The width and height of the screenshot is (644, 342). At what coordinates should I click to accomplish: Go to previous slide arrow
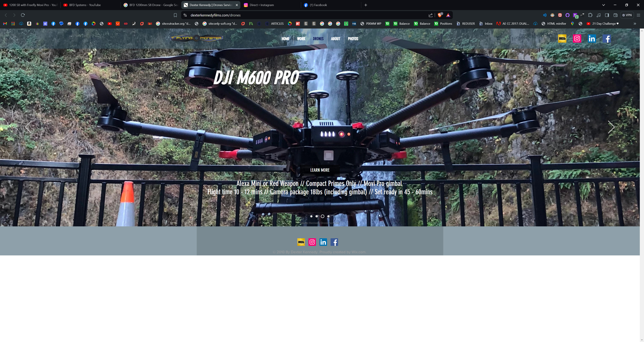click(29, 127)
